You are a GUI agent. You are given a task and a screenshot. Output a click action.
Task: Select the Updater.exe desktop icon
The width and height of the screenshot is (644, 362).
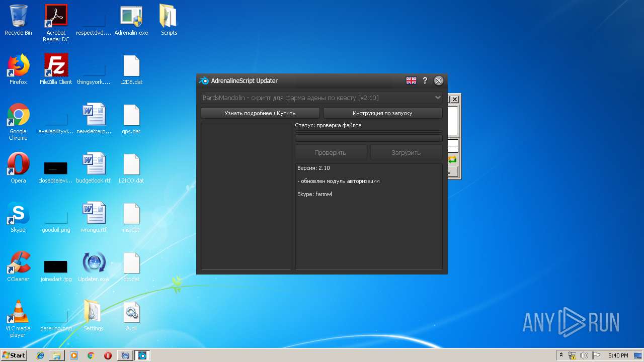coord(94,267)
